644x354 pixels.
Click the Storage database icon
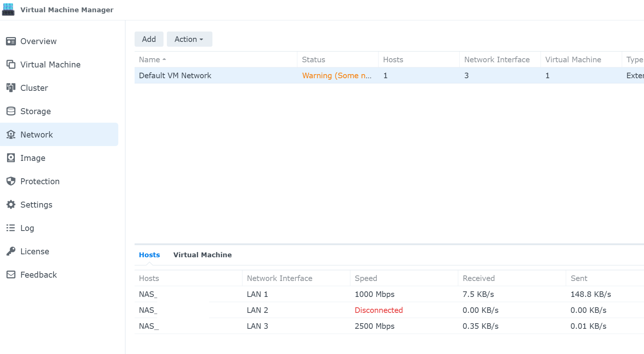(11, 111)
